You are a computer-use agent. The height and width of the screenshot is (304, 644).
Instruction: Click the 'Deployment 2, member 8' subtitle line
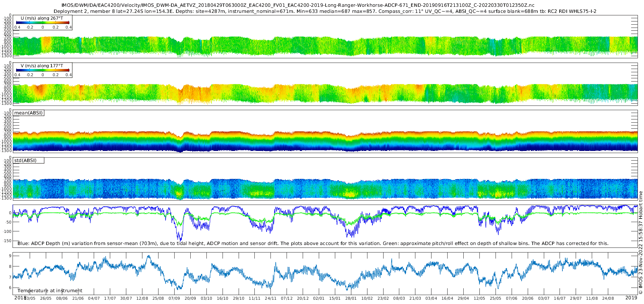click(325, 11)
